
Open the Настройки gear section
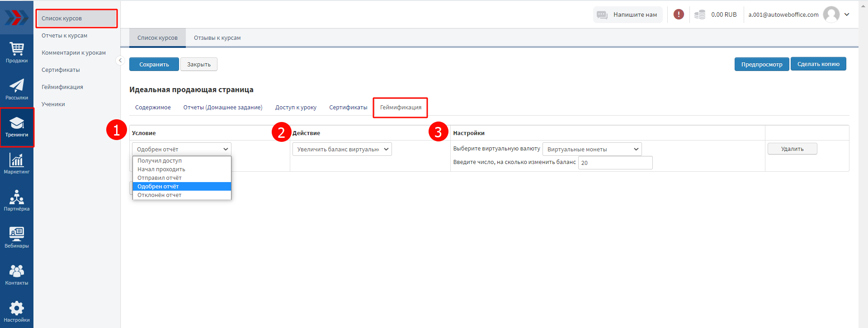coord(17,311)
